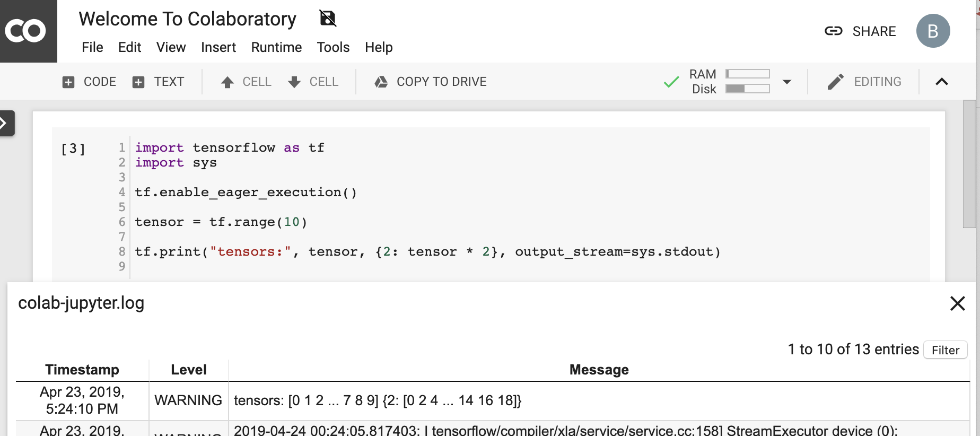Click the Disk usage bar

748,89
